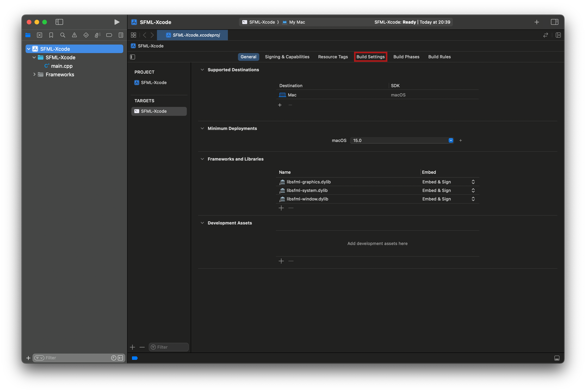Add a new target with plus button
This screenshot has width=586, height=392.
133,347
